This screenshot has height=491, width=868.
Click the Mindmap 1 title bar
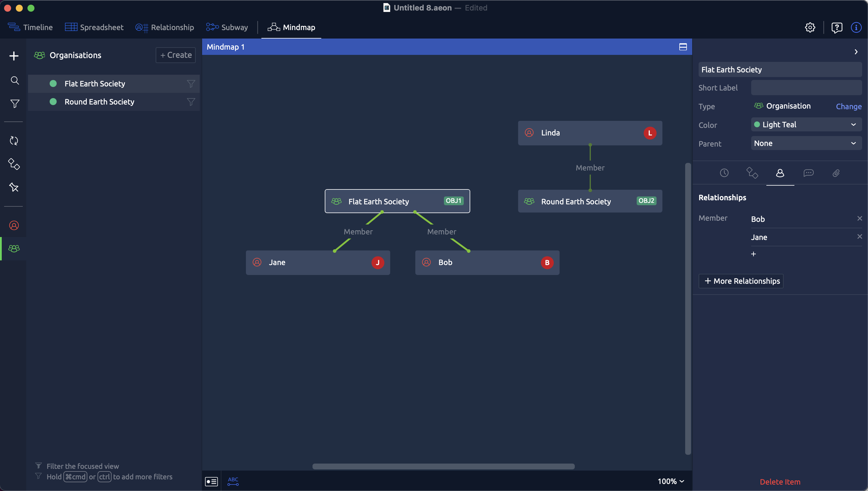coord(447,47)
